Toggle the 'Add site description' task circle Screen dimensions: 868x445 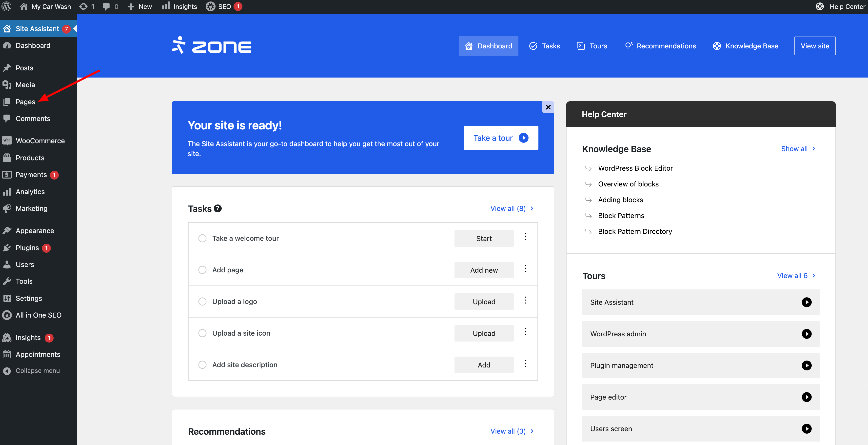click(202, 365)
